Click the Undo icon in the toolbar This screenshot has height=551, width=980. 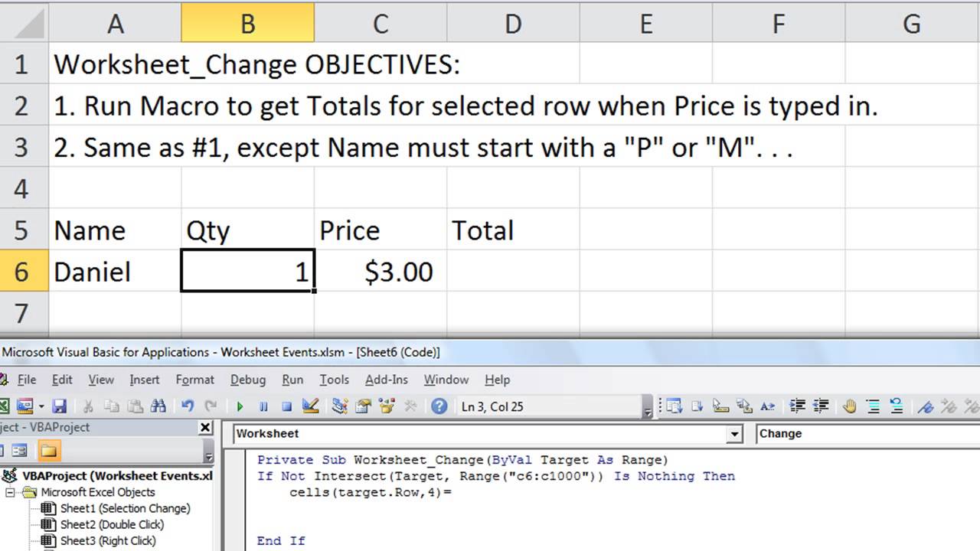pyautogui.click(x=186, y=406)
